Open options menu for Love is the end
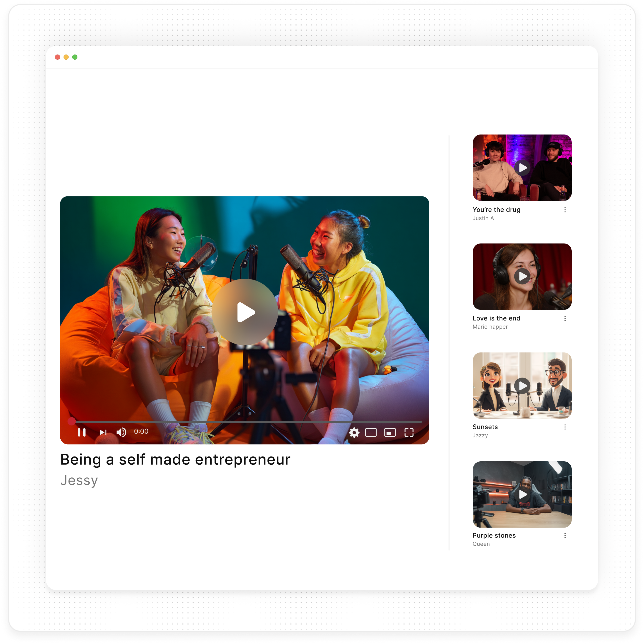 tap(565, 318)
